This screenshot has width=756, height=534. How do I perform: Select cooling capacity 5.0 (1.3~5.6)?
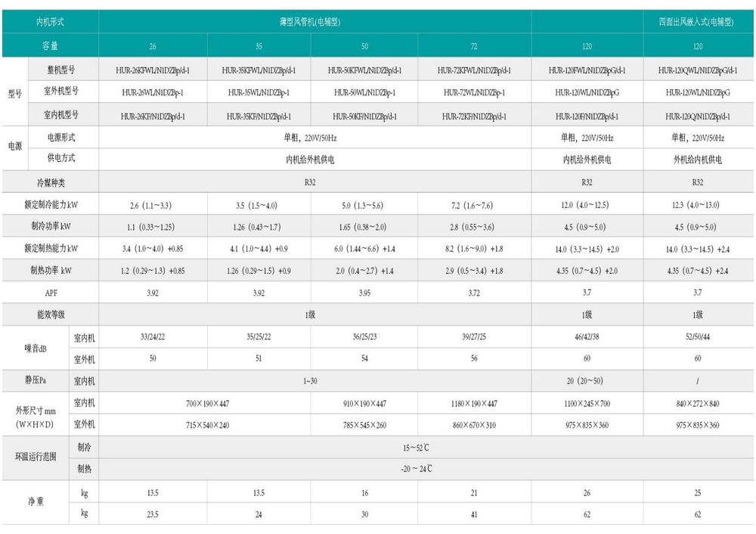coord(363,206)
